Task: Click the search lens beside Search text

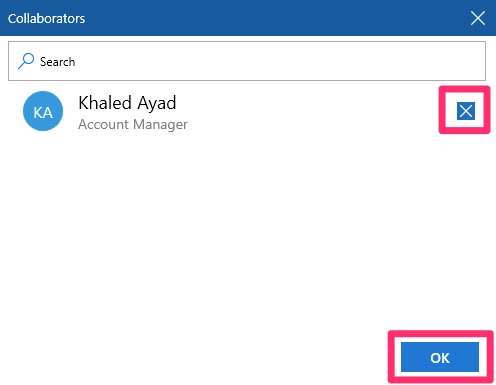Action: 26,61
